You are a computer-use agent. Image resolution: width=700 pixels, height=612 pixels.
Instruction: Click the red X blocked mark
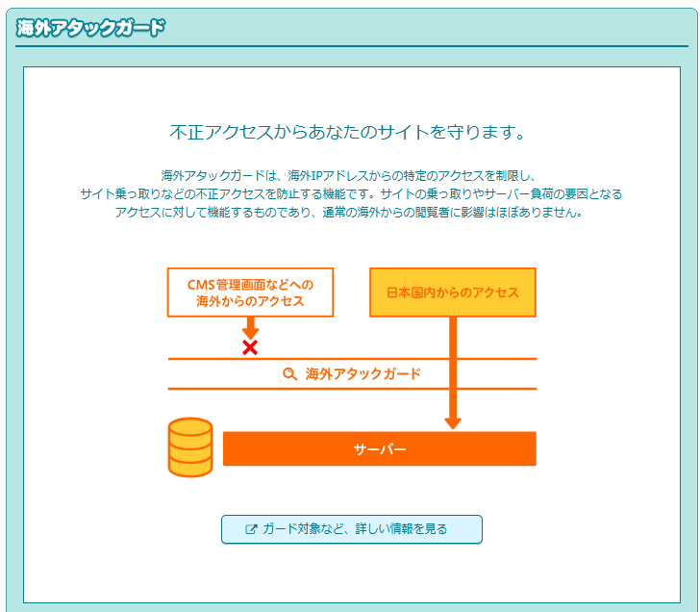click(250, 347)
